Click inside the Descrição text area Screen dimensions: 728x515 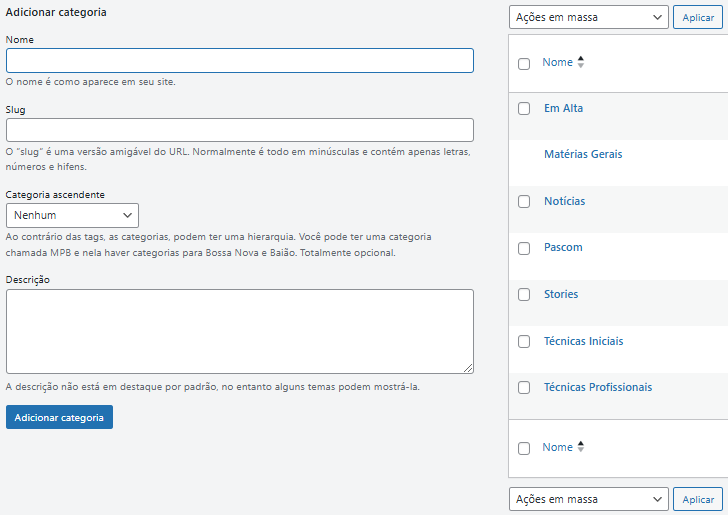click(239, 331)
